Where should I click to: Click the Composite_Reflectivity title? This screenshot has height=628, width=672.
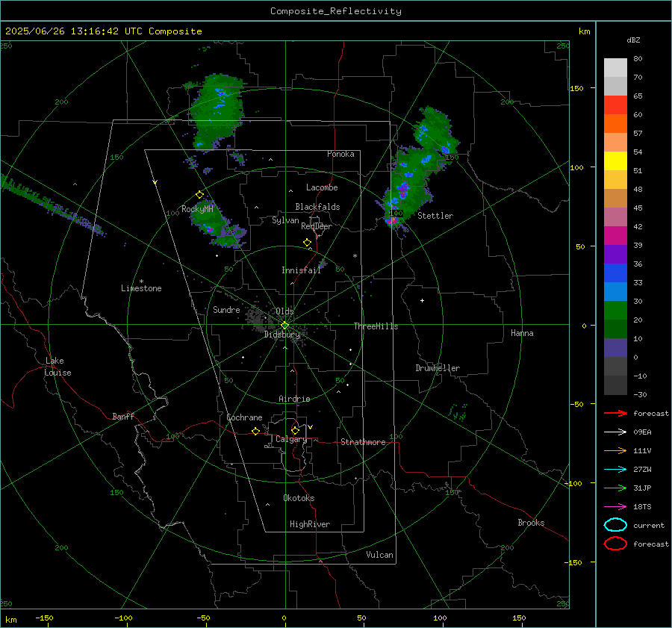pos(336,11)
